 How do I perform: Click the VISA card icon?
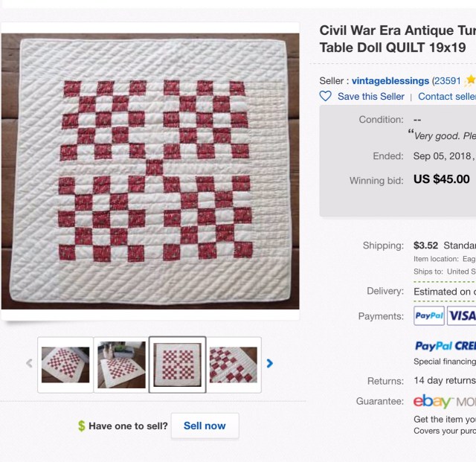(x=463, y=316)
